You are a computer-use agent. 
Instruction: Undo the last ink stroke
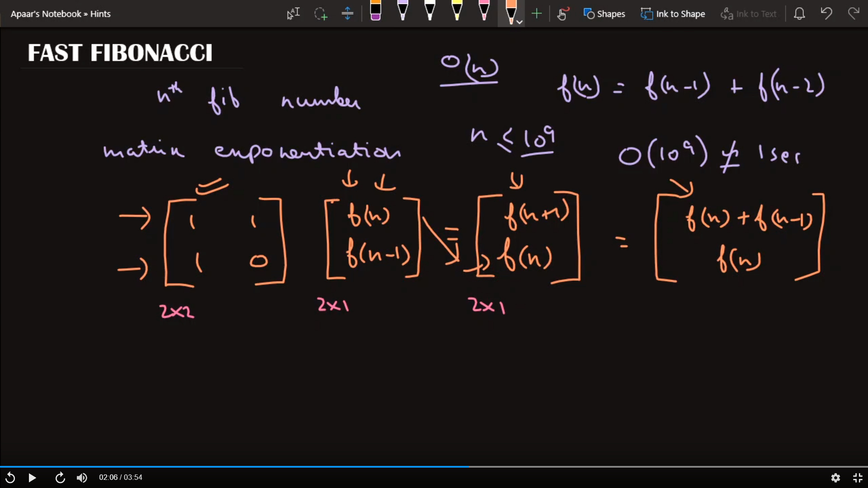[826, 14]
